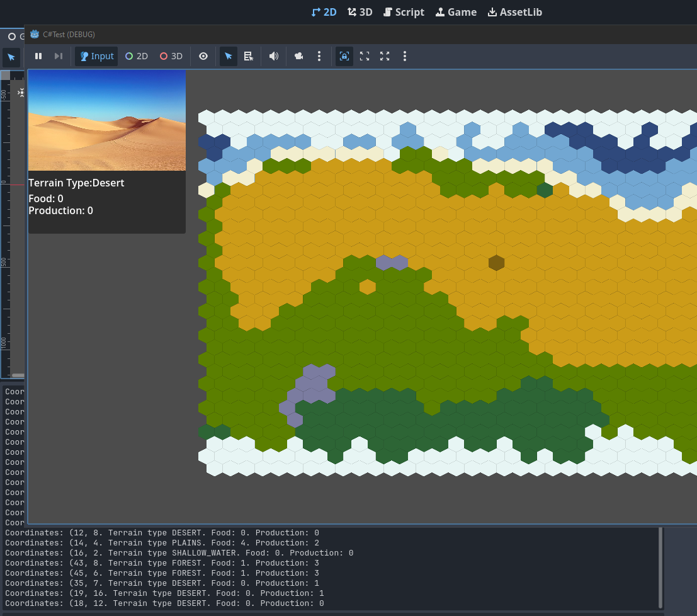Click the desert terrain preview image

[x=107, y=120]
